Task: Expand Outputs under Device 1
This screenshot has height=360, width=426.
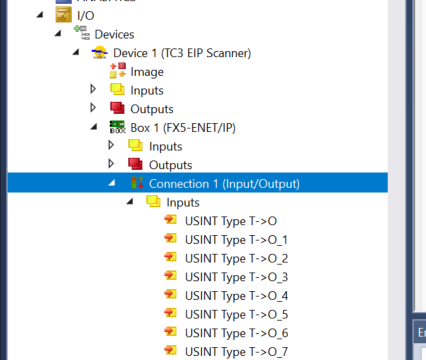Action: pyautogui.click(x=93, y=108)
